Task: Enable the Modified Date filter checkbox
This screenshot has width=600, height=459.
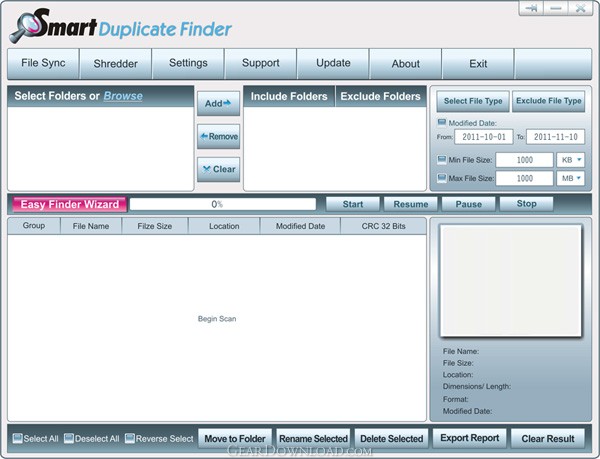Action: [442, 123]
